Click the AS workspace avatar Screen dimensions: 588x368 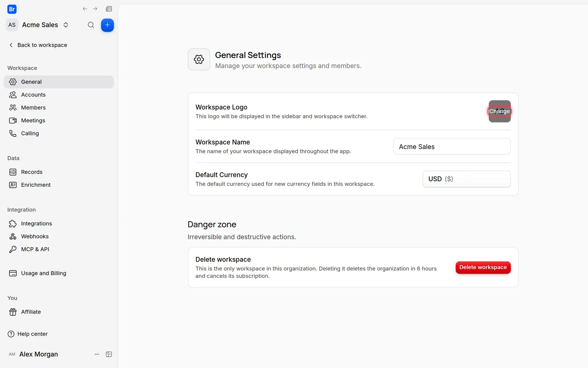(12, 25)
